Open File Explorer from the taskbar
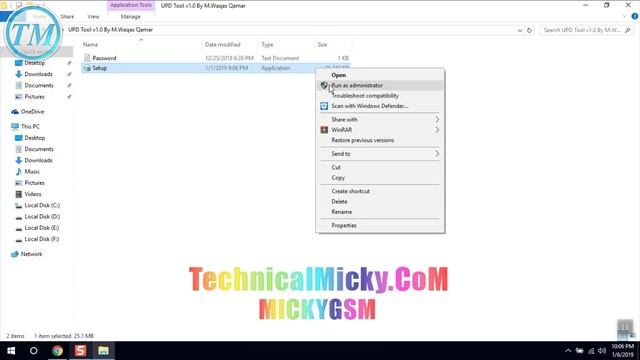Viewport: 640px width, 360px height. (103, 351)
